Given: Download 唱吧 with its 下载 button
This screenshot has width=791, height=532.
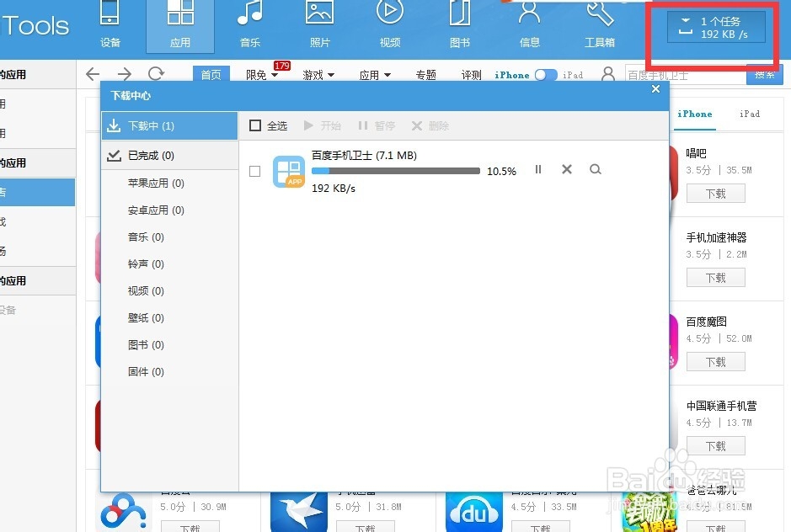Looking at the screenshot, I should [715, 194].
